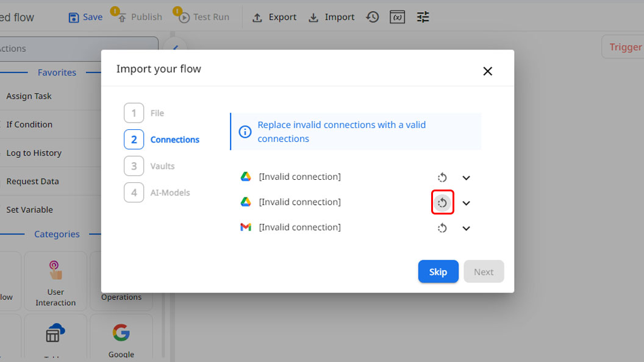Close the Import your flow dialog
Viewport: 644px width, 362px height.
coord(487,71)
